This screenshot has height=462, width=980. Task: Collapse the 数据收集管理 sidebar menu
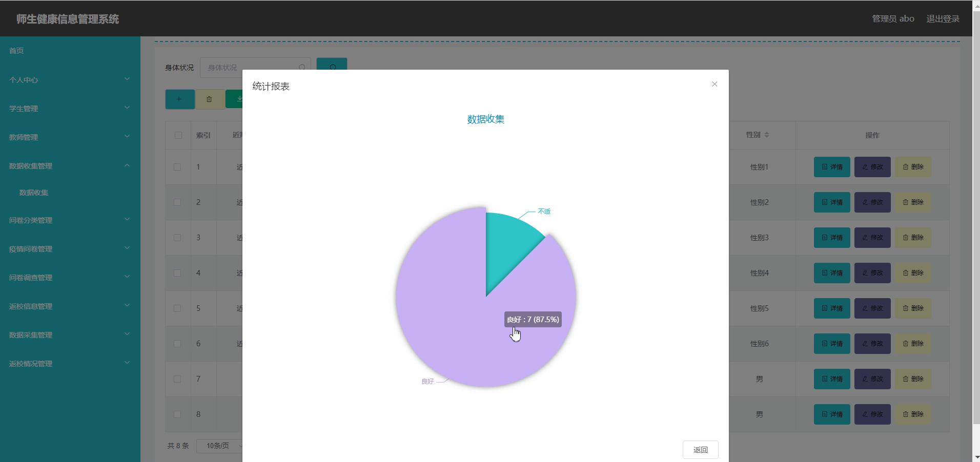(69, 166)
